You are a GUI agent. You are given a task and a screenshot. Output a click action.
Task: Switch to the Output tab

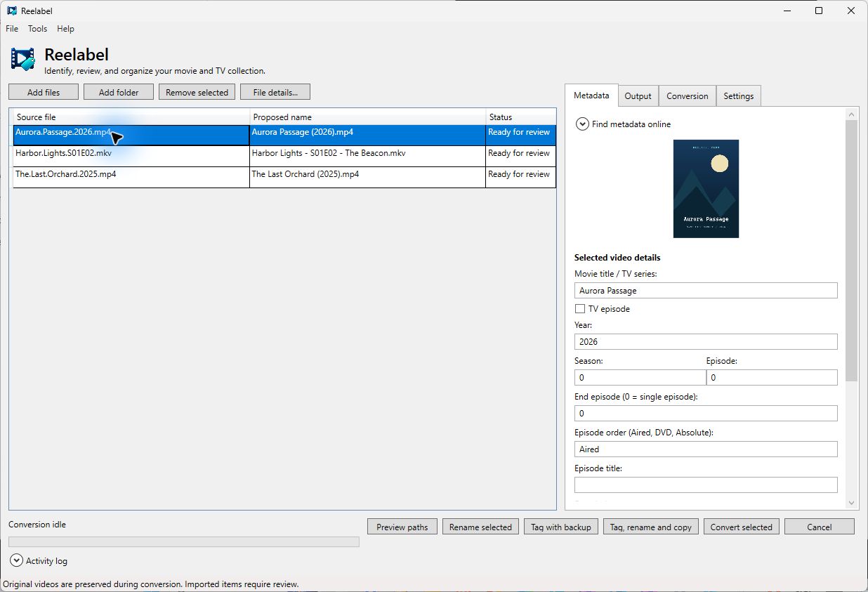tap(638, 96)
